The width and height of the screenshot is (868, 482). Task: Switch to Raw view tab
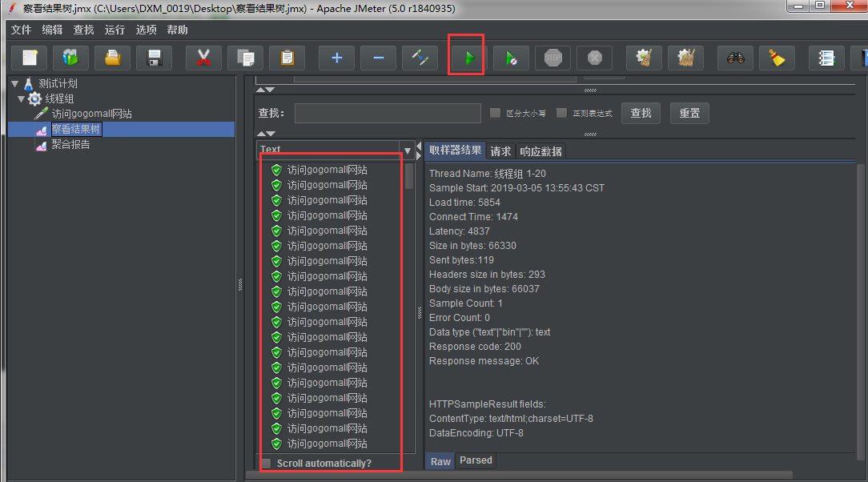point(440,461)
